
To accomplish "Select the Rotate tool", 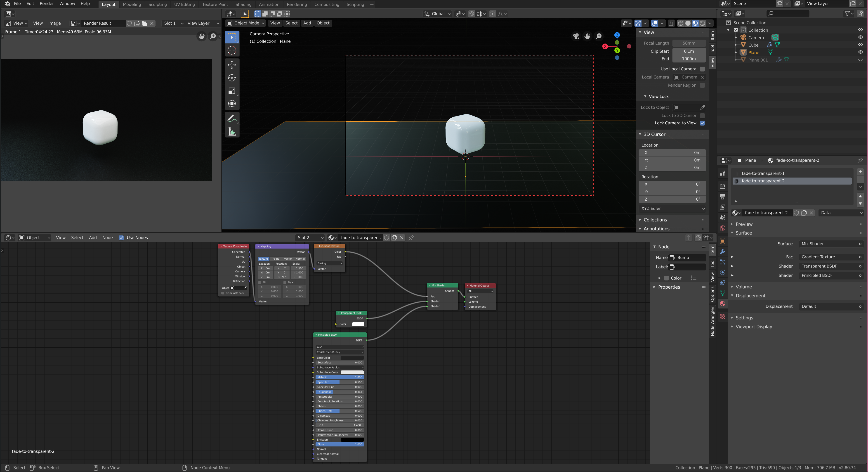I will (232, 78).
